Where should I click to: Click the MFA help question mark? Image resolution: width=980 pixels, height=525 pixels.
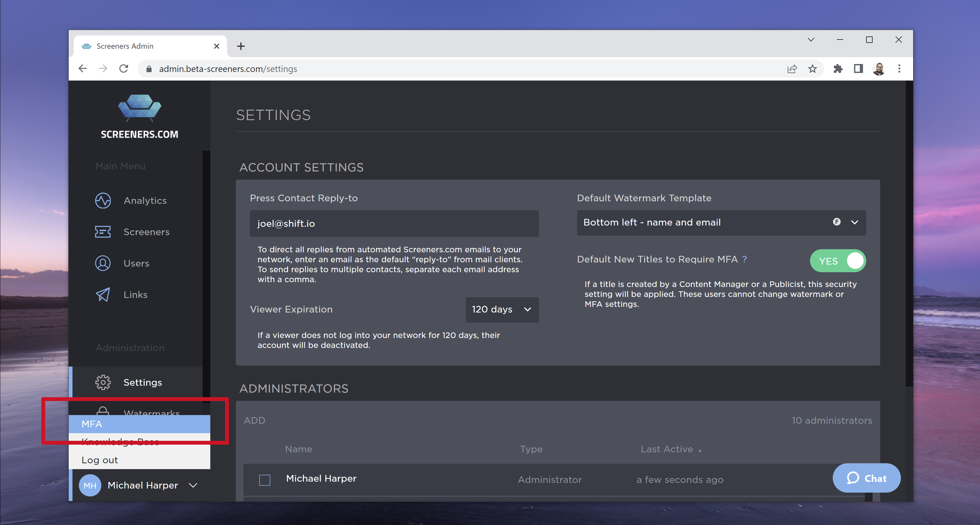click(744, 259)
